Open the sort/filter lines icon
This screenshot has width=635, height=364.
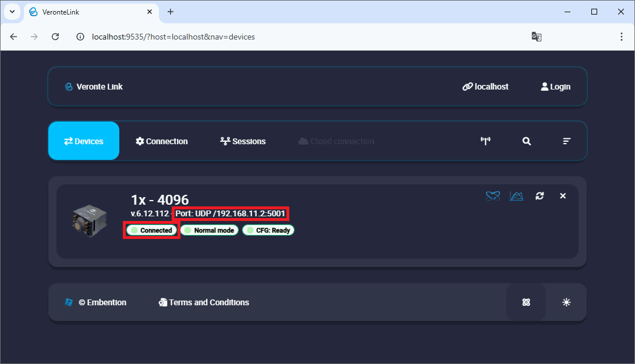(x=567, y=141)
